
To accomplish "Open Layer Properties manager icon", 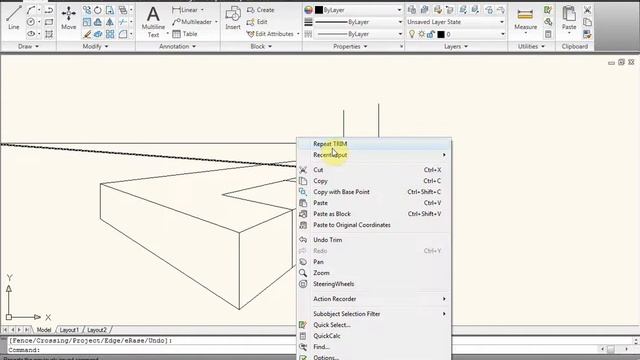I will point(412,10).
